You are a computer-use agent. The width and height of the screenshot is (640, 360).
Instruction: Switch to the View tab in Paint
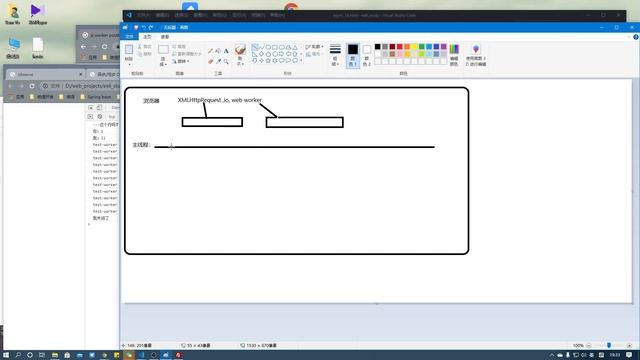(165, 37)
